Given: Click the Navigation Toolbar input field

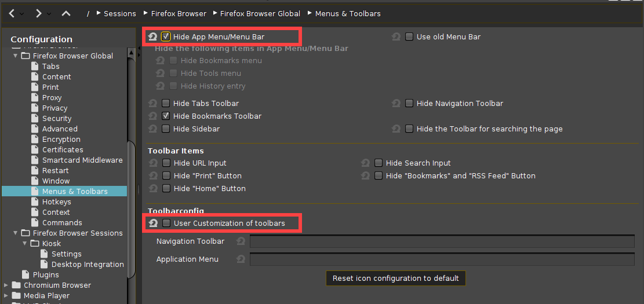Looking at the screenshot, I should click(442, 241).
